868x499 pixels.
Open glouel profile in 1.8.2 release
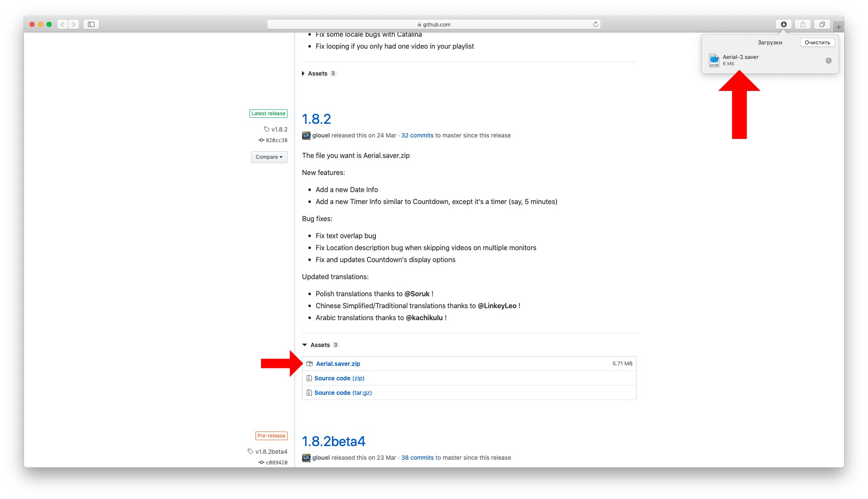321,135
